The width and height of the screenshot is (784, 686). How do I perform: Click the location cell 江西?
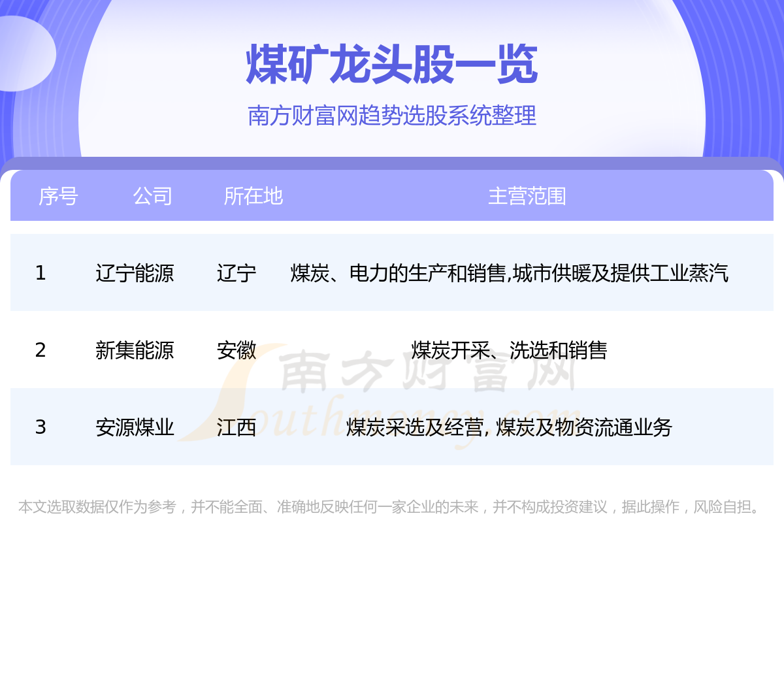click(x=237, y=427)
